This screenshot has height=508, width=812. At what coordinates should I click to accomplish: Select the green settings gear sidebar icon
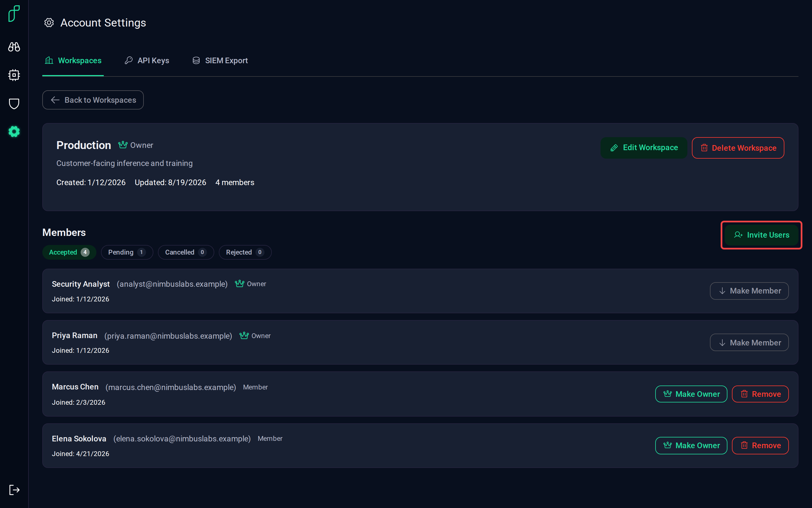tap(14, 132)
